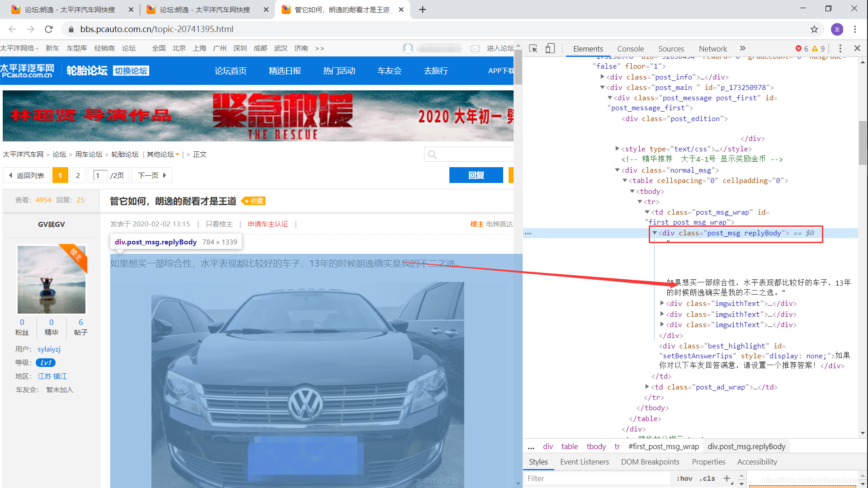Click the browser back arrow
Image resolution: width=868 pixels, height=488 pixels.
click(12, 29)
